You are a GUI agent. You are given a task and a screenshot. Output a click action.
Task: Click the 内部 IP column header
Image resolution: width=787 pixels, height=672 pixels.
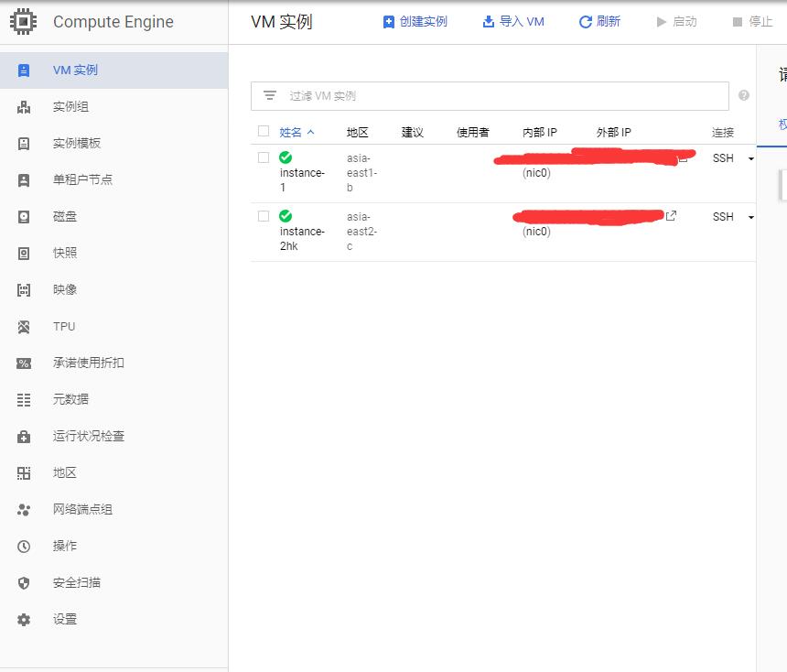click(x=540, y=132)
